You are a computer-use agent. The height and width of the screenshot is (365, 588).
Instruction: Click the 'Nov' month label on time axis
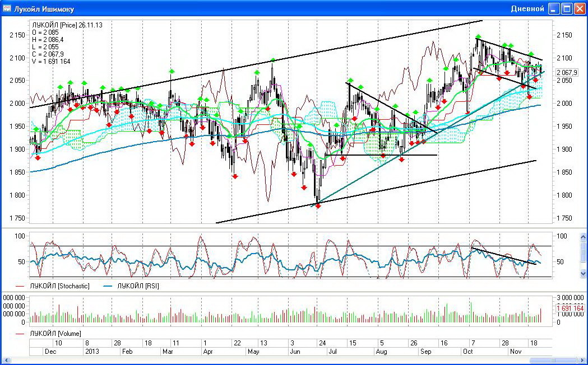click(x=516, y=352)
